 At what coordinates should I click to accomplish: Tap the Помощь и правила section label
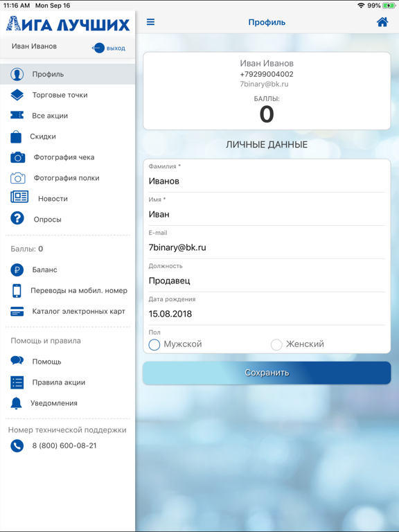(46, 341)
